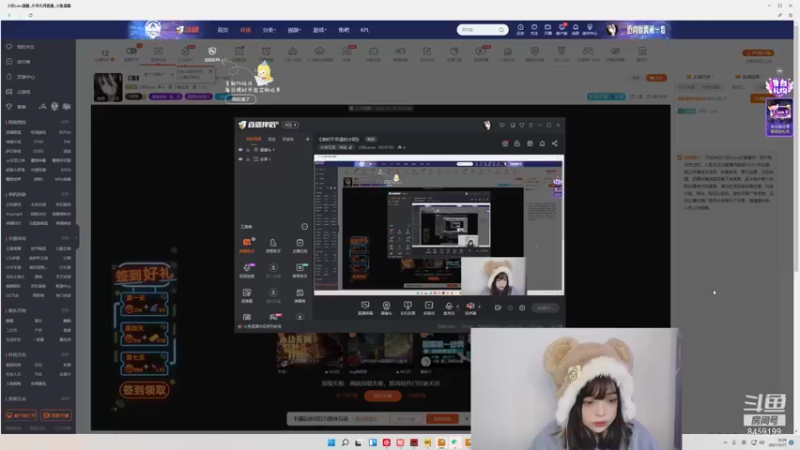Close the small tooltip popup with X
The width and height of the screenshot is (800, 450).
(210, 71)
